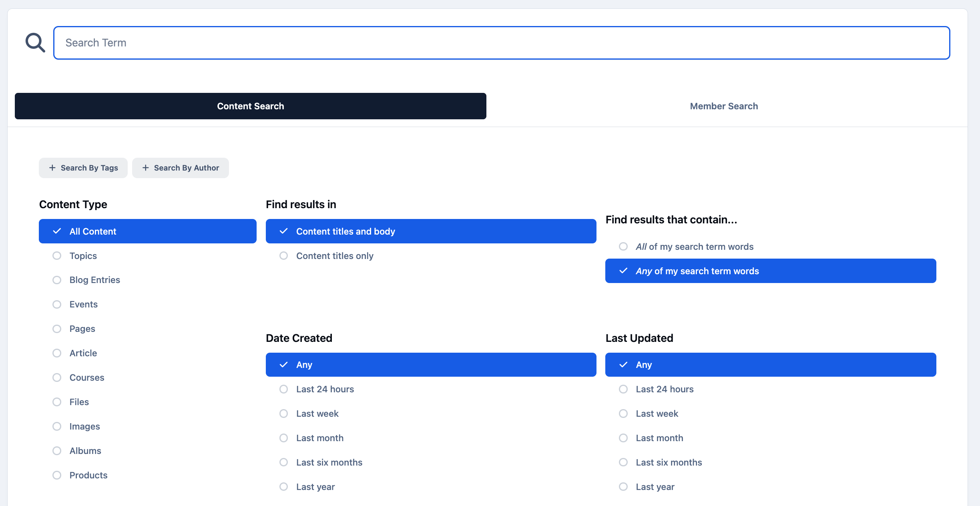
Task: Set Date Created to Last month
Action: pyautogui.click(x=431, y=438)
